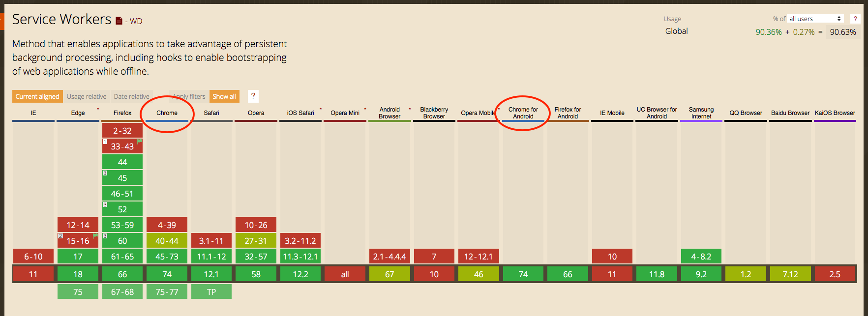The height and width of the screenshot is (316, 868).
Task: Open the note 1 marker on Firefox 33-43
Action: tap(105, 142)
